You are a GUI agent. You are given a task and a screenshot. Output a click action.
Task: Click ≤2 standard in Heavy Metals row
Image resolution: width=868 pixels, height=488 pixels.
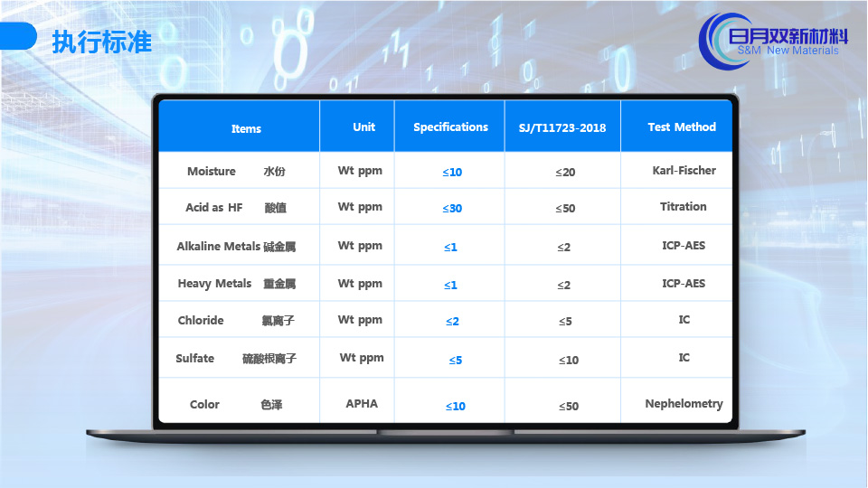point(563,286)
